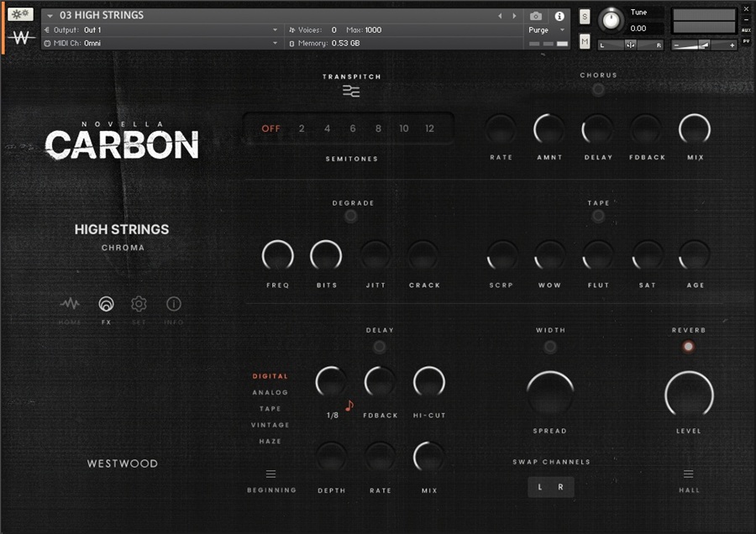Click the swap channels L R box
This screenshot has height=534, width=756.
point(550,487)
